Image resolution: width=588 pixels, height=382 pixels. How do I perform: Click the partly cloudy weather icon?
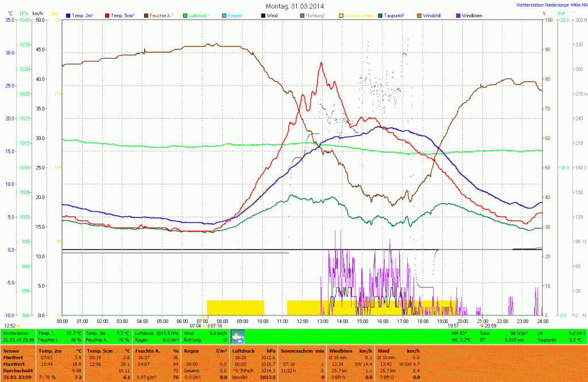(237, 336)
